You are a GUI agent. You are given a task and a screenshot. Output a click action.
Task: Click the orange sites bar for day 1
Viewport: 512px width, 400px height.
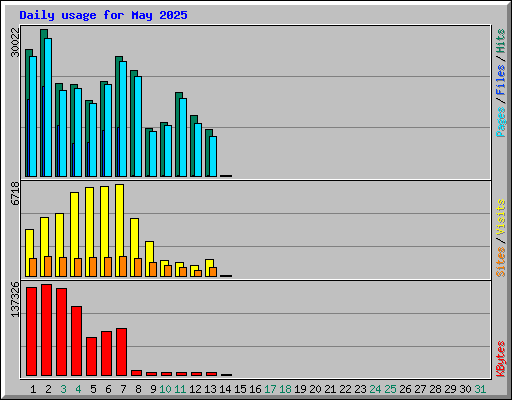click(33, 267)
